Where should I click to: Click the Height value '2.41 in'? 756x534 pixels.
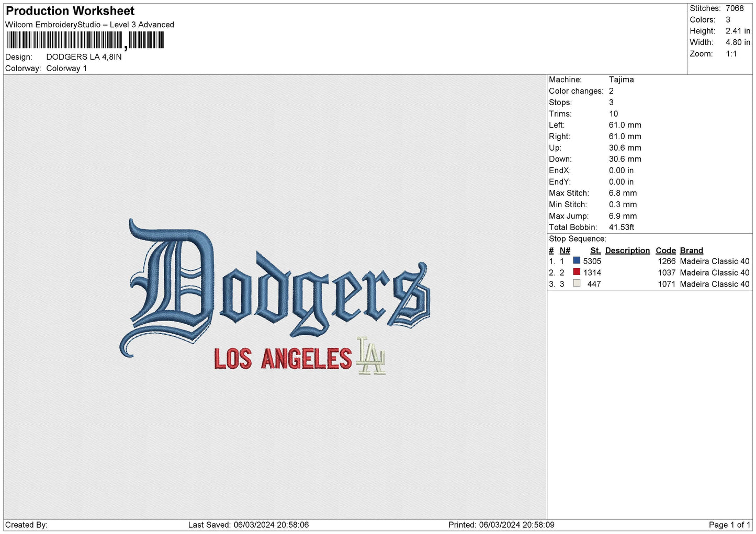[738, 31]
